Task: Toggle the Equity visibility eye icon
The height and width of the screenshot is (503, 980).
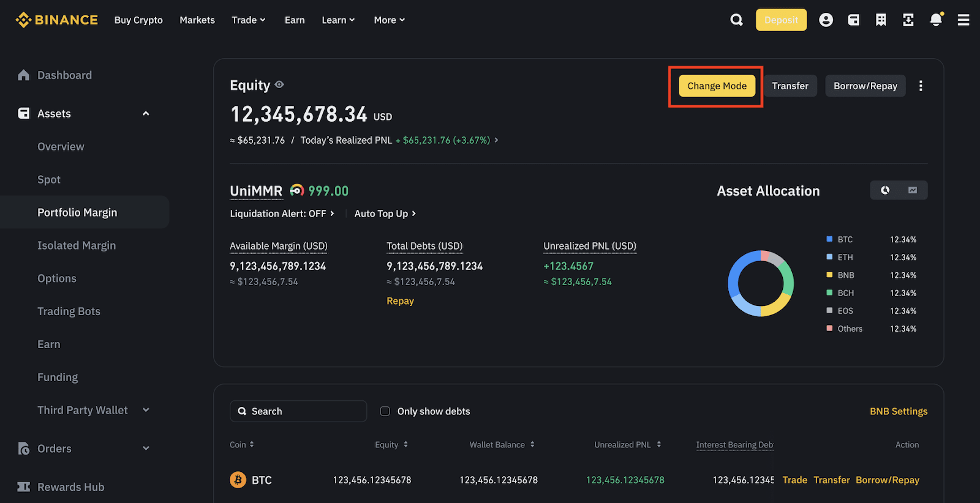Action: [279, 85]
